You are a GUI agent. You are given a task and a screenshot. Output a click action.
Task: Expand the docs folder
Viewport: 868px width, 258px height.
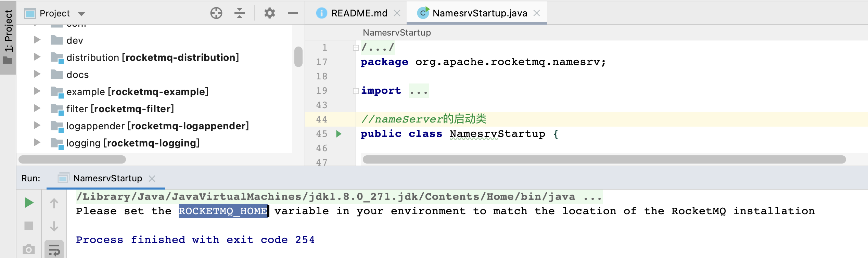pyautogui.click(x=37, y=74)
